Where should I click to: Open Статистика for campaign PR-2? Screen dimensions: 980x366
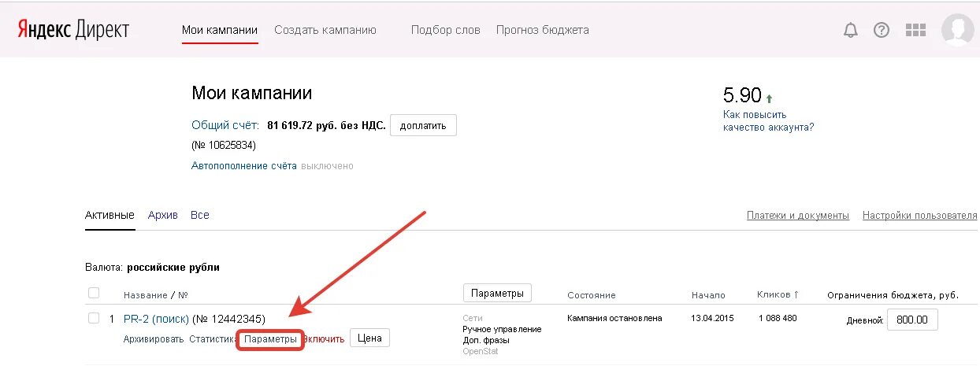tap(213, 339)
